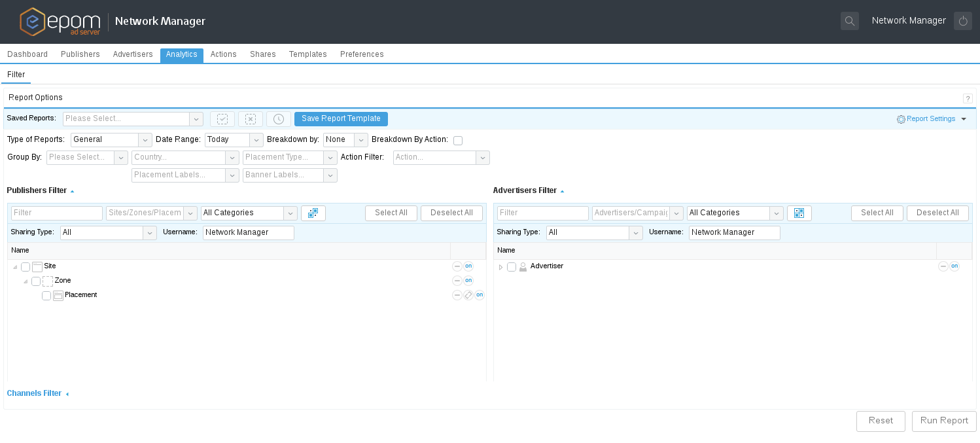Open the Action Filter dropdown
The width and height of the screenshot is (980, 443).
pyautogui.click(x=483, y=158)
